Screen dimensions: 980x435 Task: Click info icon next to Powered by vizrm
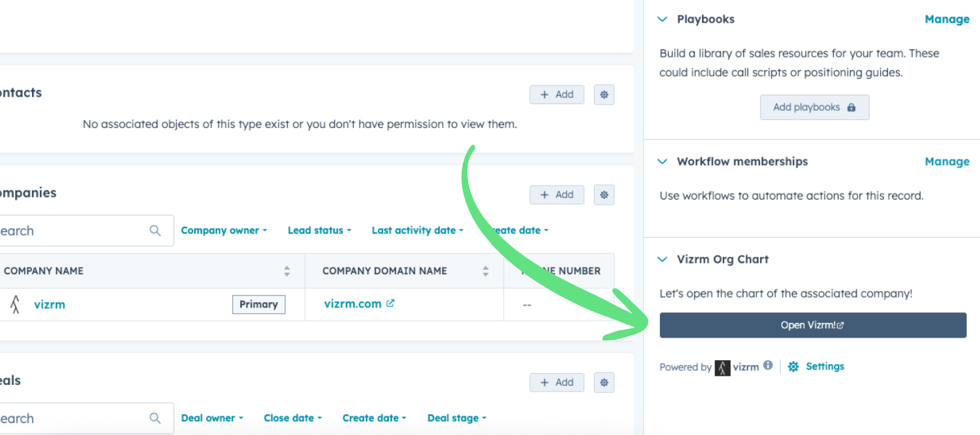click(x=768, y=366)
